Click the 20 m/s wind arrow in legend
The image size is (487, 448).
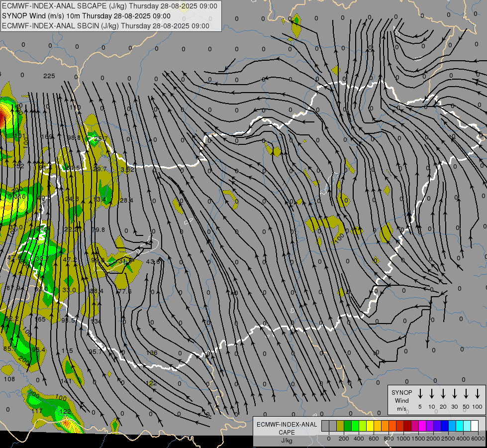443,393
